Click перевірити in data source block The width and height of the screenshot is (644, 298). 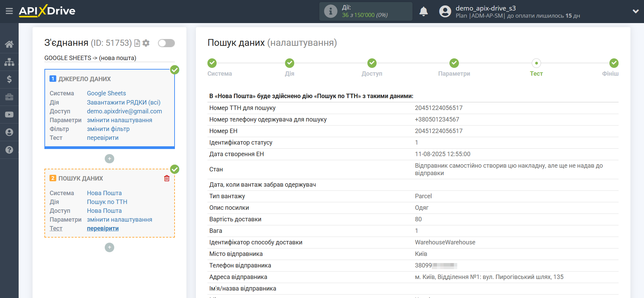[x=103, y=138]
